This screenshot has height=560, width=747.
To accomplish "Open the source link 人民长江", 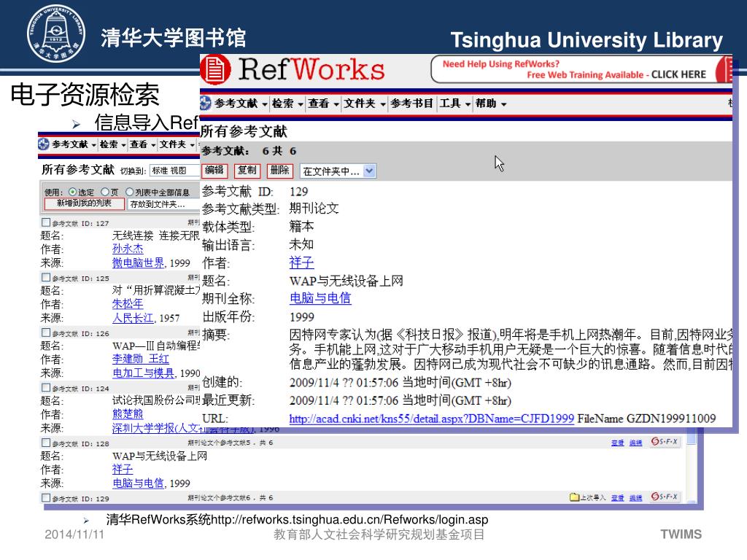I will (x=133, y=318).
